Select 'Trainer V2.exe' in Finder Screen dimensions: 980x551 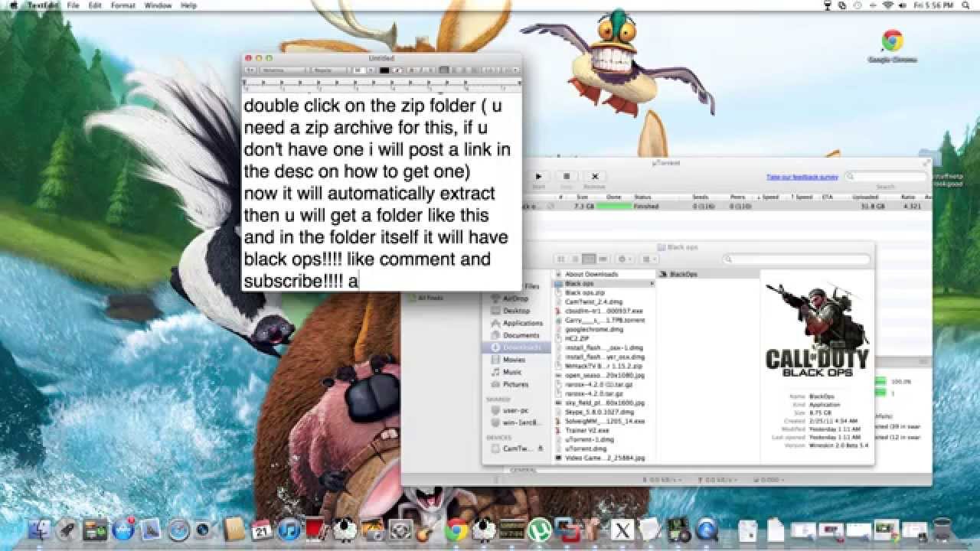pyautogui.click(x=586, y=430)
